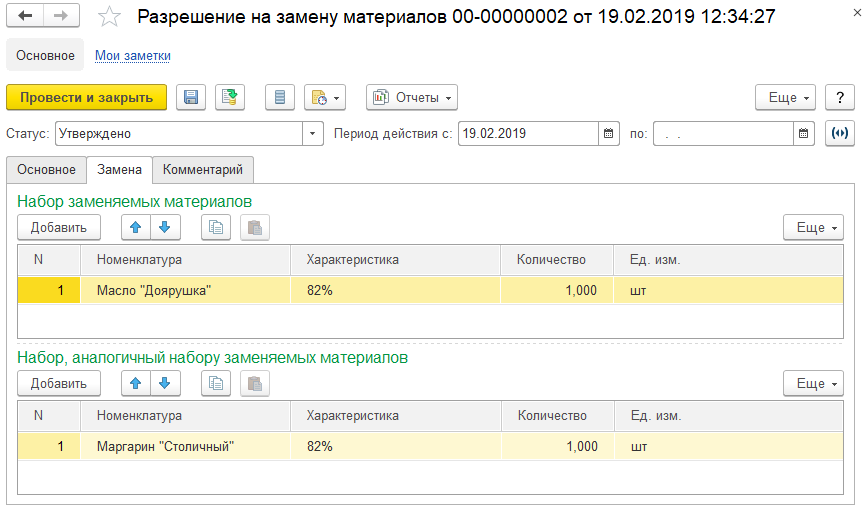Screen dimensions: 865x513
Task: Open calendar for start date field
Action: click(609, 133)
